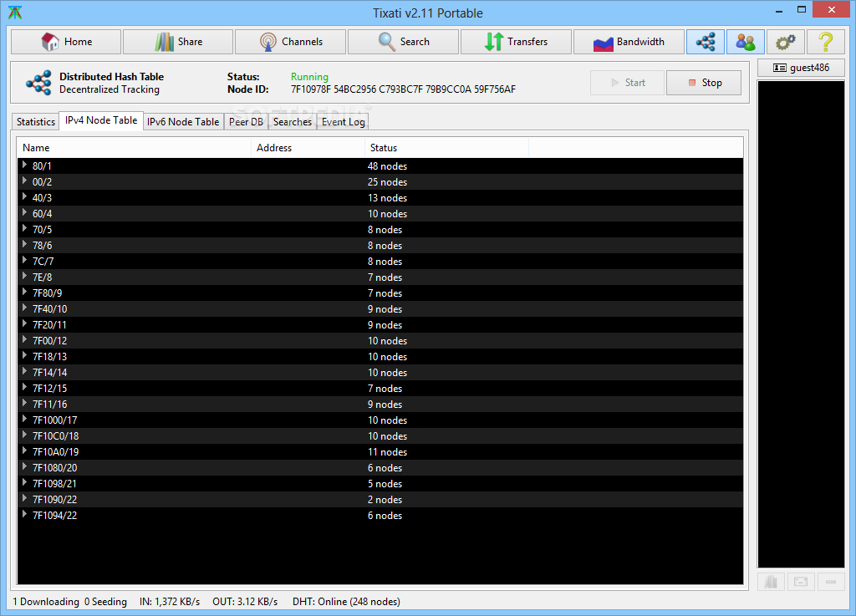Click the guest486 identity button
This screenshot has width=856, height=616.
(801, 68)
